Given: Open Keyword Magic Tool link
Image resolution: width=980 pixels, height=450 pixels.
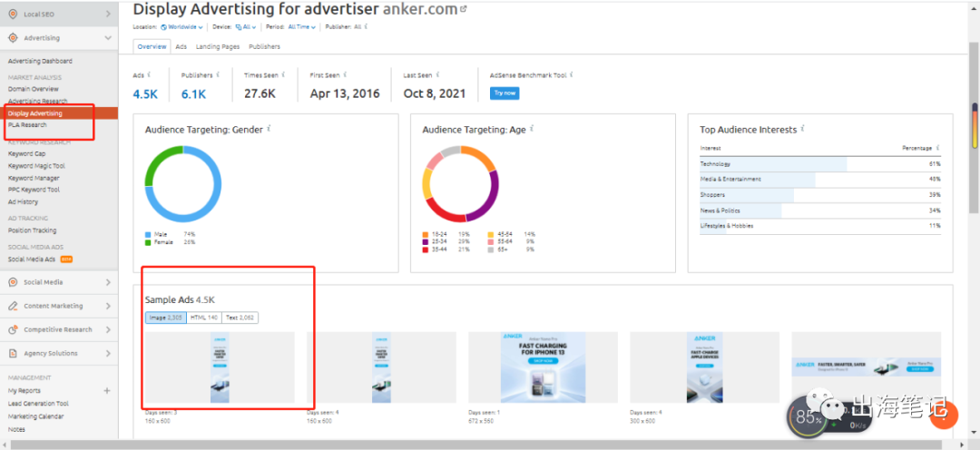Looking at the screenshot, I should coord(36,166).
